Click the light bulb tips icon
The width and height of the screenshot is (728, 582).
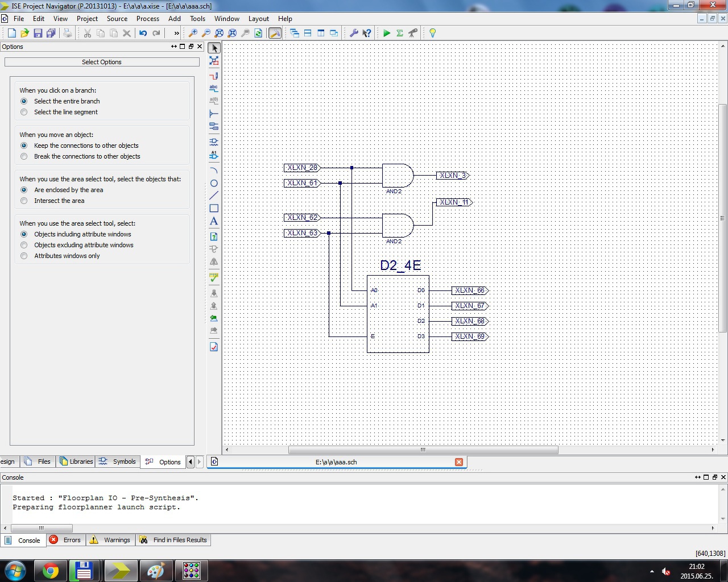click(432, 33)
